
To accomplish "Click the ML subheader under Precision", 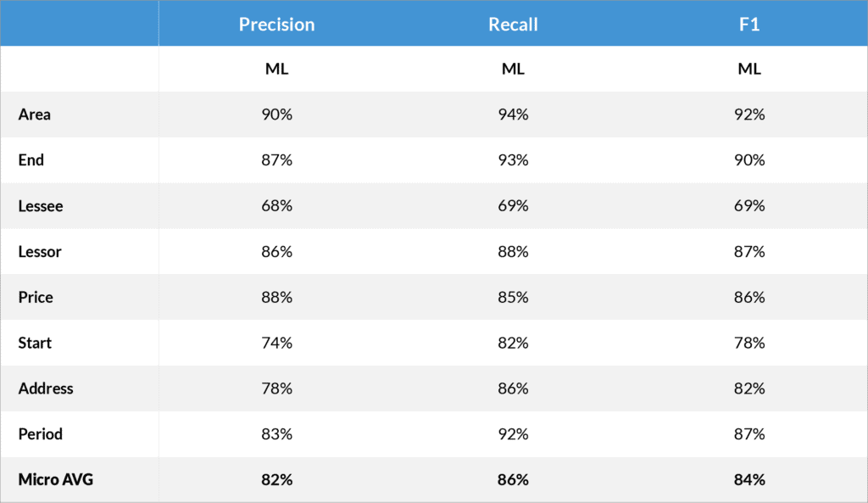I will [276, 70].
